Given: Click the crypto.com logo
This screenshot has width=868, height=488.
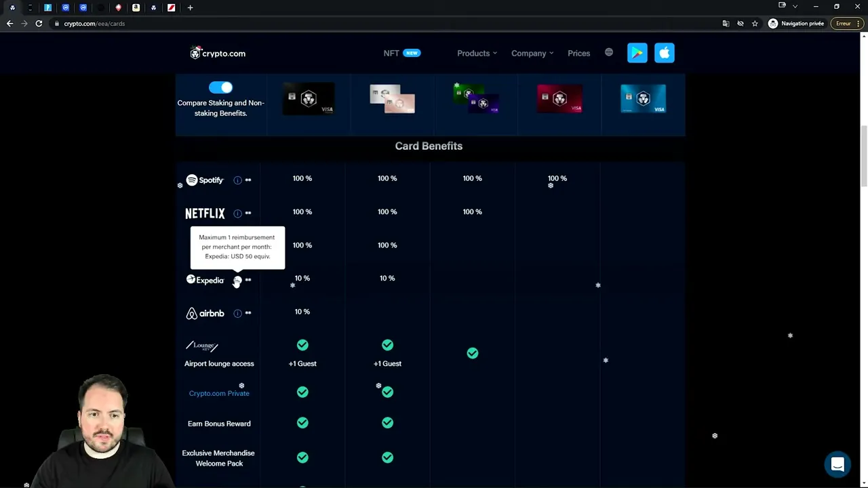Looking at the screenshot, I should [218, 54].
